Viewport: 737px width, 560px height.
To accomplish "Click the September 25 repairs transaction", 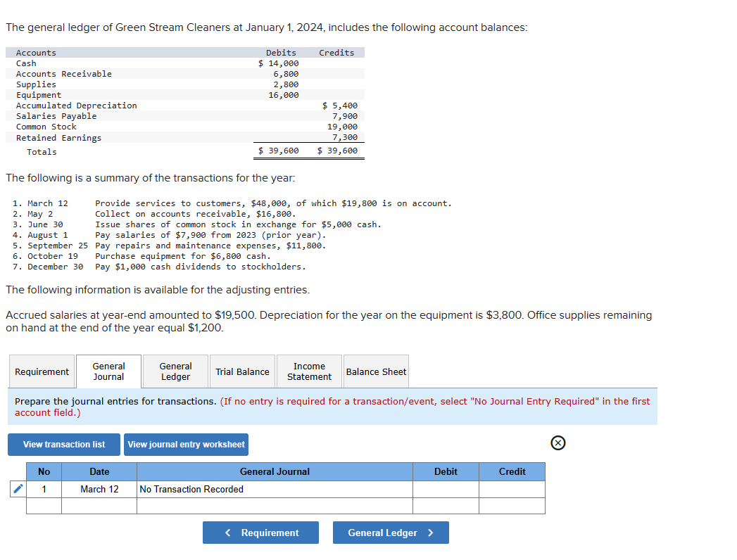I will (x=169, y=246).
